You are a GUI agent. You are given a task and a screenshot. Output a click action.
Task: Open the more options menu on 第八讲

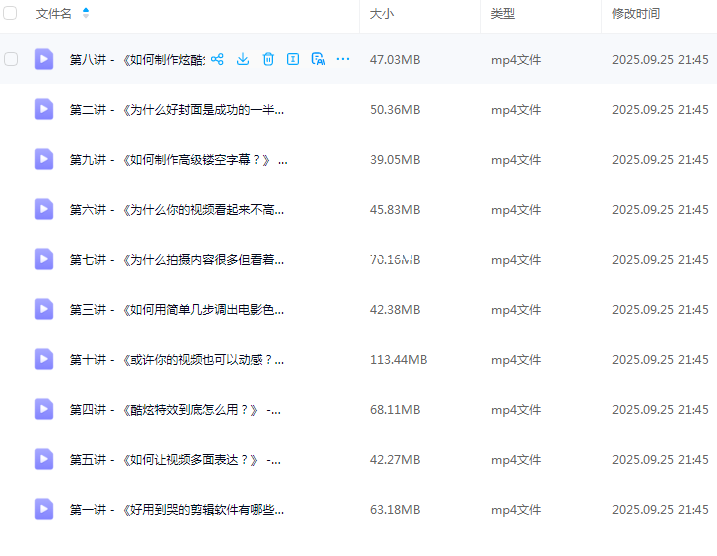pyautogui.click(x=343, y=59)
